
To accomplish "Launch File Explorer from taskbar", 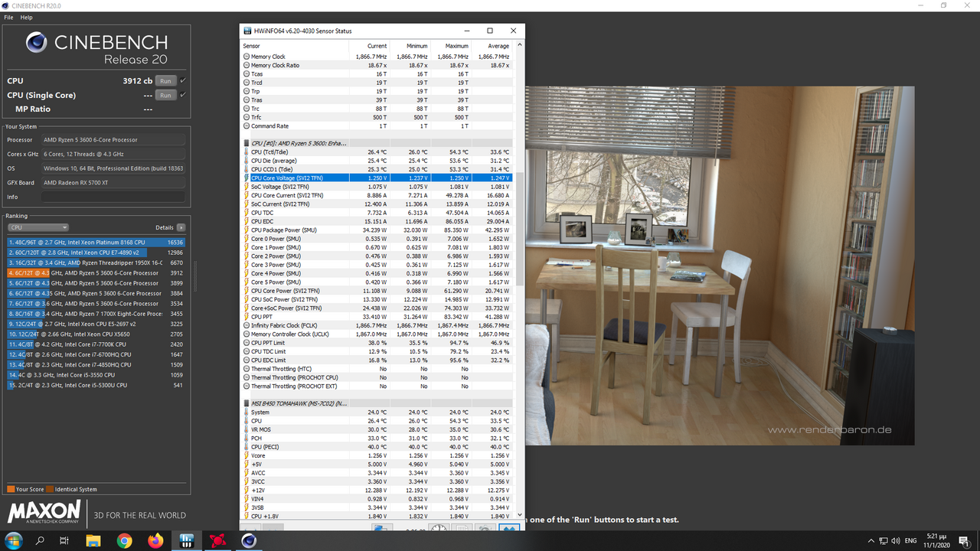I will point(93,540).
